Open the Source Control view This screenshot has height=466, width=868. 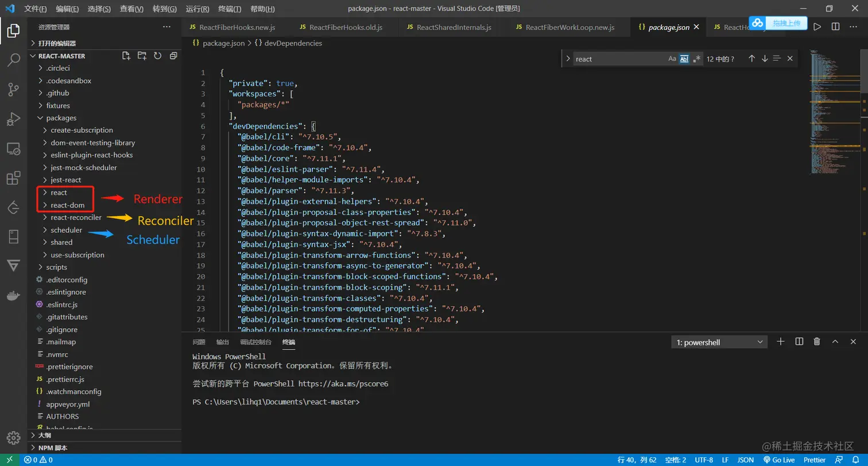13,89
